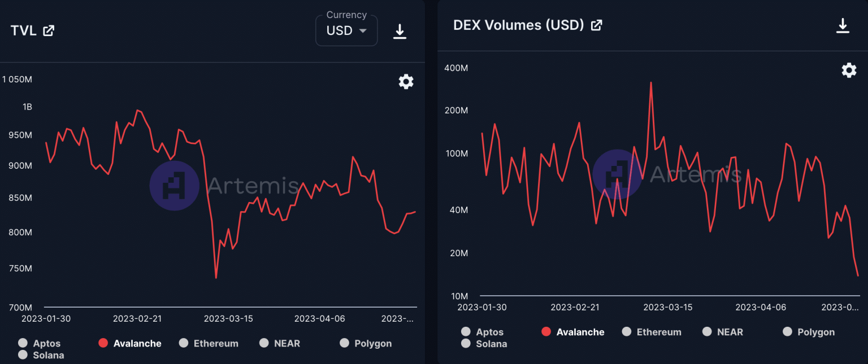The width and height of the screenshot is (868, 364).
Task: Hide the Avalanche line on TVL chart
Action: click(130, 343)
